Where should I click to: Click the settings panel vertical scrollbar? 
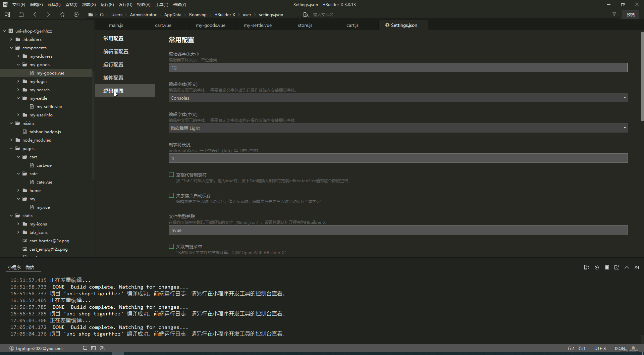click(642, 77)
